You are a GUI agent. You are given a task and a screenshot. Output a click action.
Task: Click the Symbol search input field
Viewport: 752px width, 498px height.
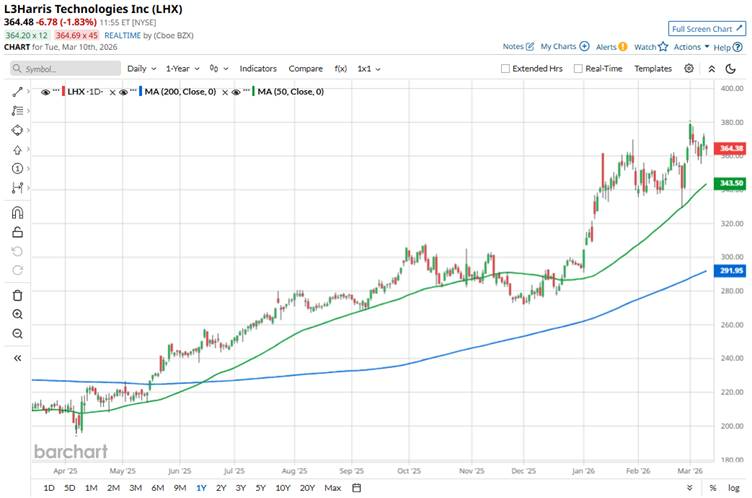(64, 69)
